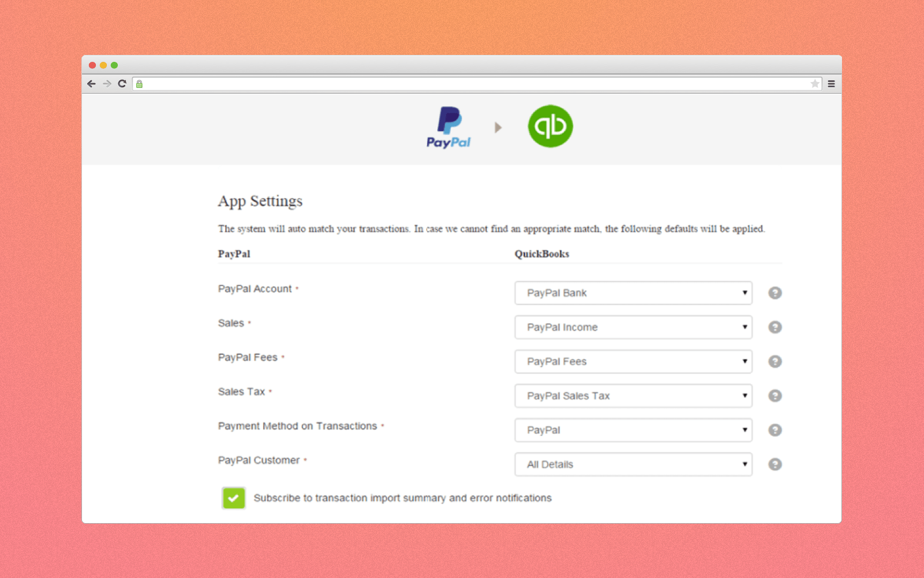Screen dimensions: 924x578
Task: Expand the PayPal Fees dropdown
Action: click(634, 361)
